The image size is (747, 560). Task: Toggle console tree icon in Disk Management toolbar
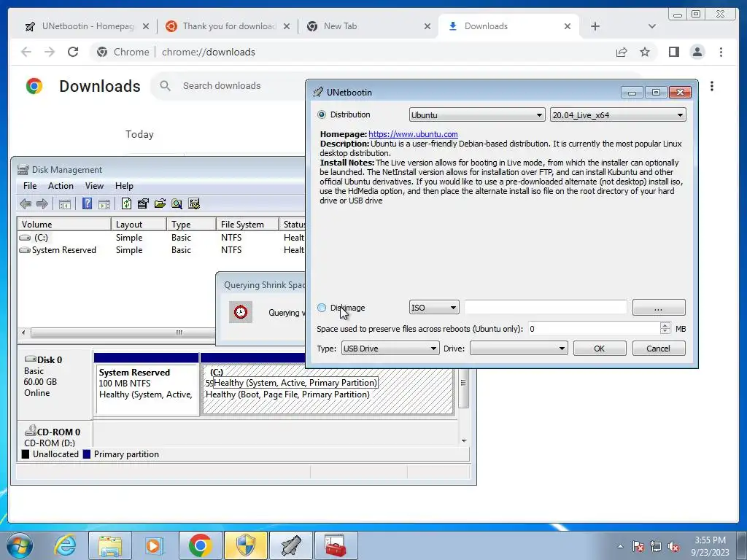[65, 204]
